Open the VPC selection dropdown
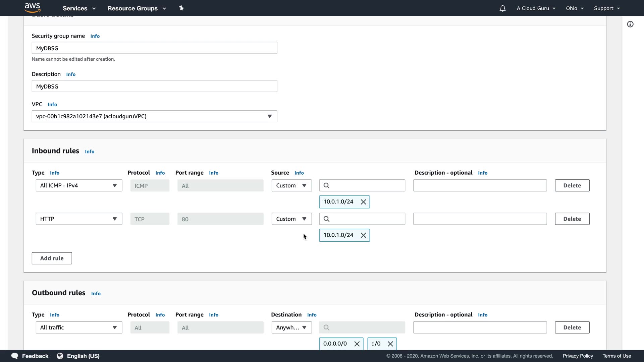 [x=154, y=116]
